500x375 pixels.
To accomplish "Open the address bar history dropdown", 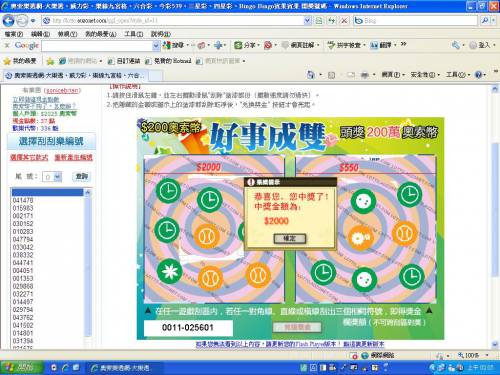I will (x=307, y=21).
